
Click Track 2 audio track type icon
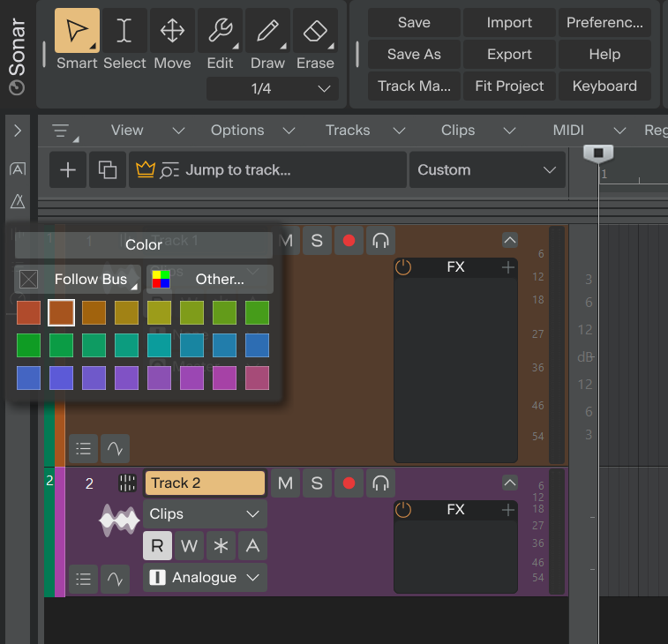pyautogui.click(x=127, y=483)
